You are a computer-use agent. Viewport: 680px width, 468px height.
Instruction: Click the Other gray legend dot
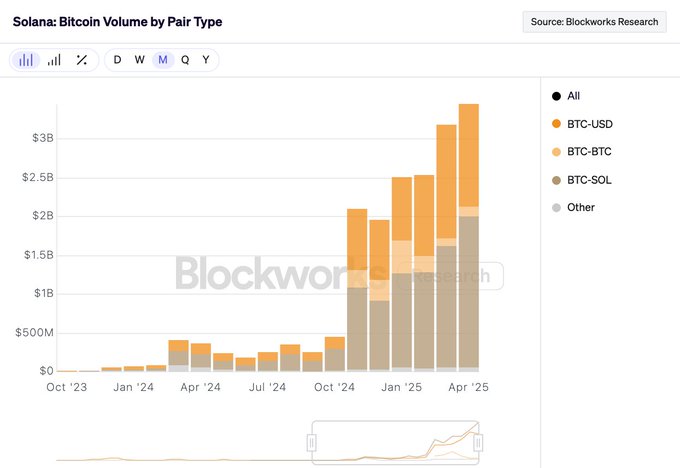click(x=556, y=208)
